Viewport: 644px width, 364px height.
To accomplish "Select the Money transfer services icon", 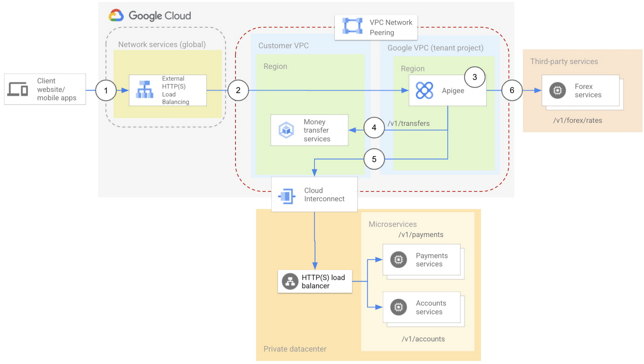I will point(286,130).
